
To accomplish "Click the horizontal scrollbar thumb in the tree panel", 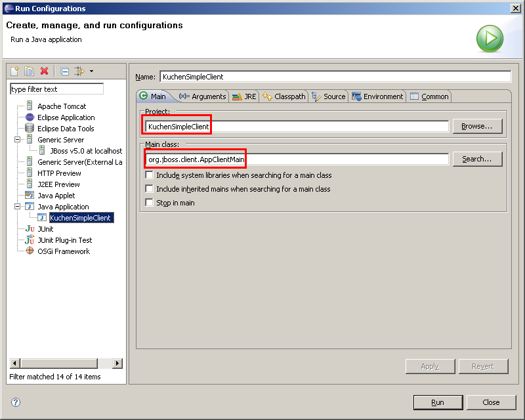I will [x=58, y=363].
